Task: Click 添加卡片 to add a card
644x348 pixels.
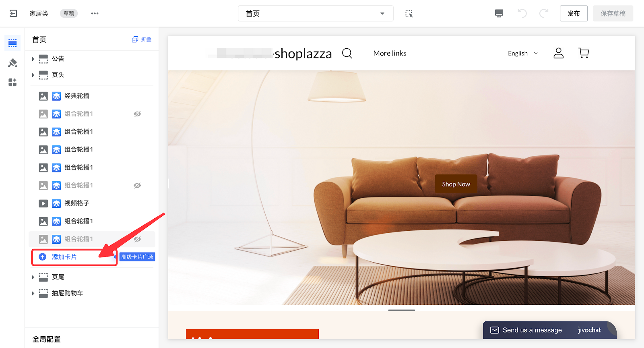Action: click(x=64, y=257)
